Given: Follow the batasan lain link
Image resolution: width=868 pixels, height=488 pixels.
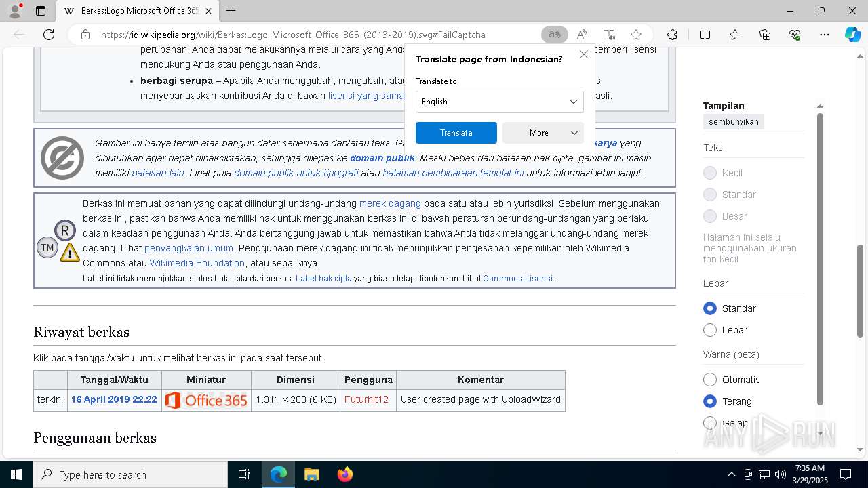Looking at the screenshot, I should point(158,173).
